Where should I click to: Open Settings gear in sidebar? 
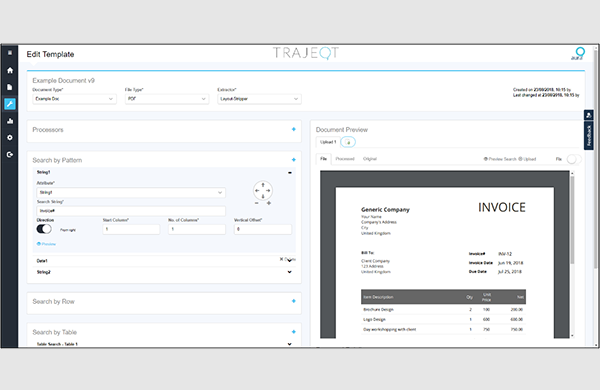pyautogui.click(x=10, y=137)
